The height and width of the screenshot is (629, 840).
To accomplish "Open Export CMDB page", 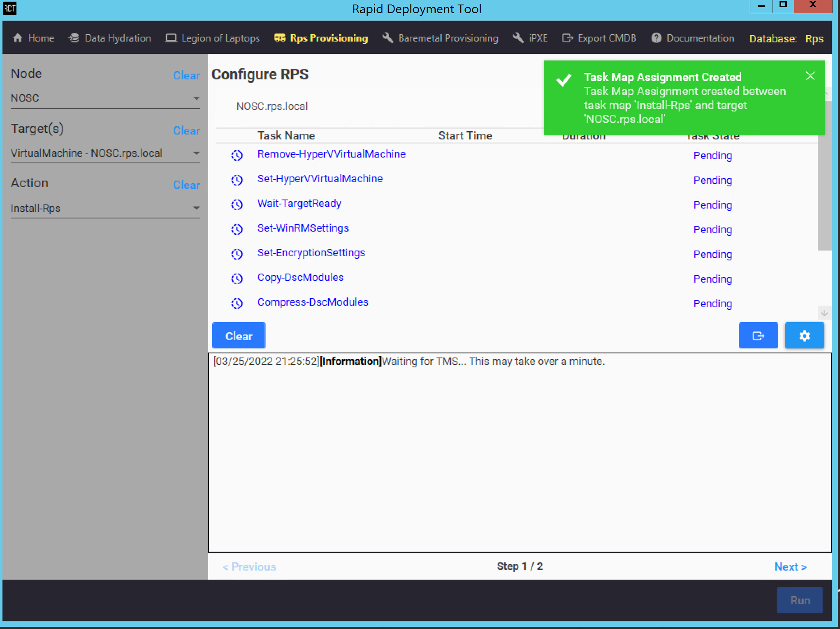I will coord(599,38).
